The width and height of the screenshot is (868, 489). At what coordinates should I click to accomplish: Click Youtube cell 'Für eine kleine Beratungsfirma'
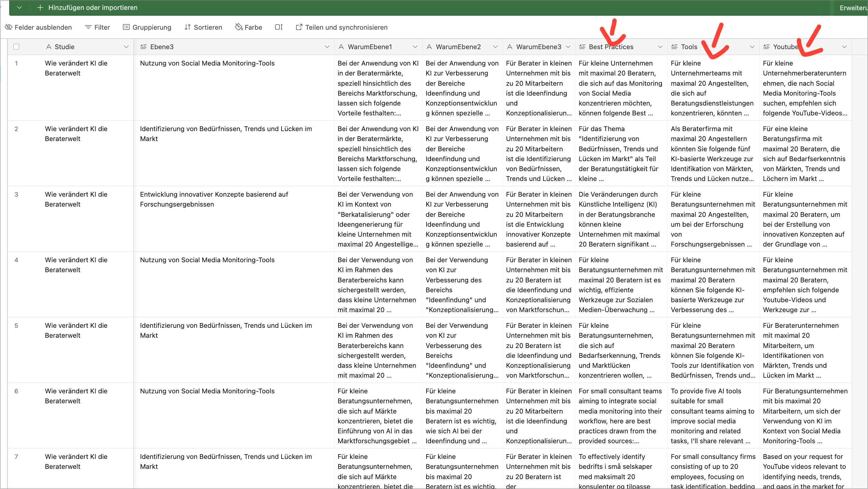806,153
